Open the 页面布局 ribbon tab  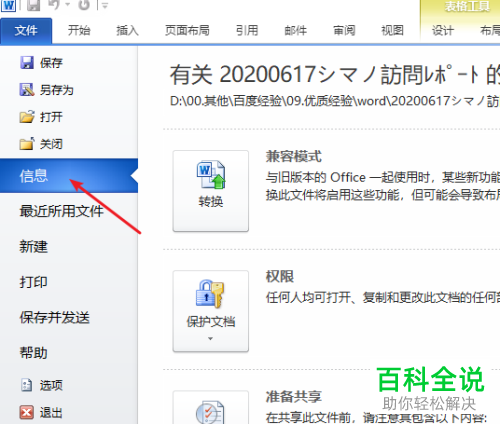pyautogui.click(x=187, y=30)
